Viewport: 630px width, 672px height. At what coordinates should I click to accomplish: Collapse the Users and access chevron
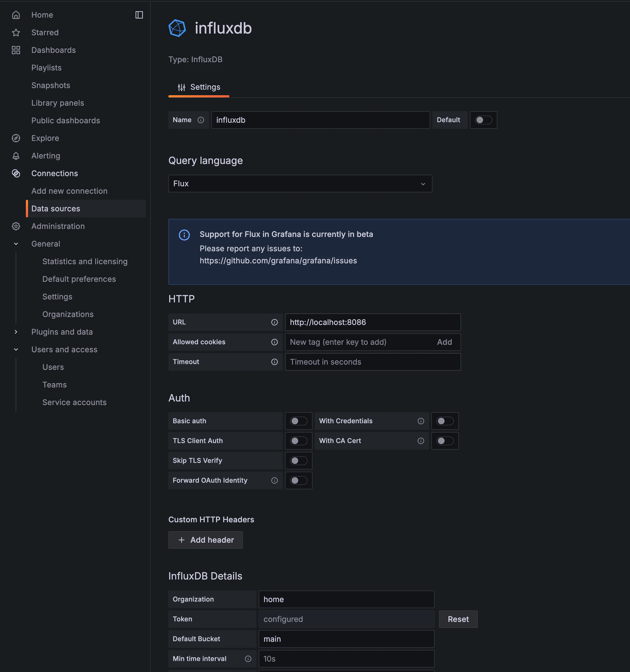[16, 349]
